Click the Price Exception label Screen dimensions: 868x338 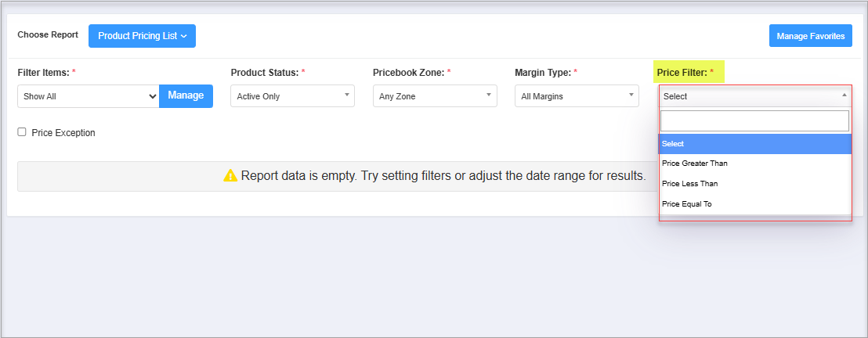[x=63, y=133]
